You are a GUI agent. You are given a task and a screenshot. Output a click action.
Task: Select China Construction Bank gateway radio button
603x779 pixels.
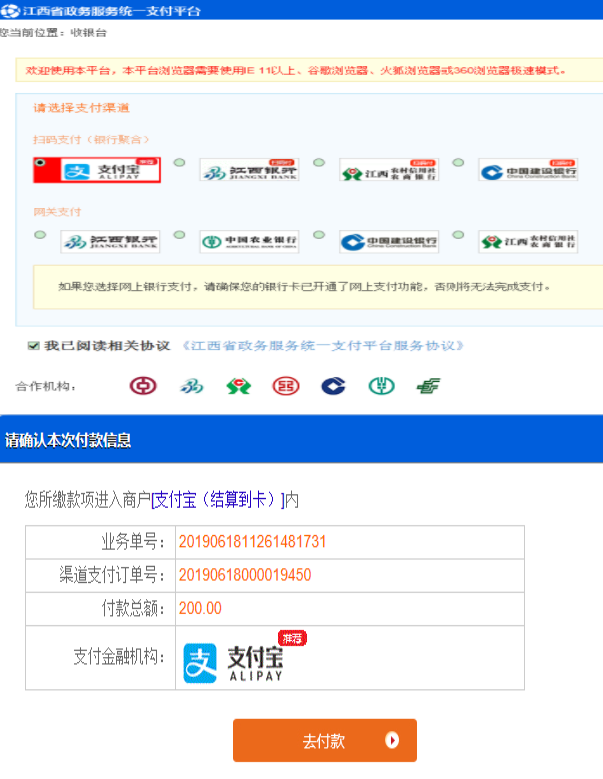pos(319,234)
